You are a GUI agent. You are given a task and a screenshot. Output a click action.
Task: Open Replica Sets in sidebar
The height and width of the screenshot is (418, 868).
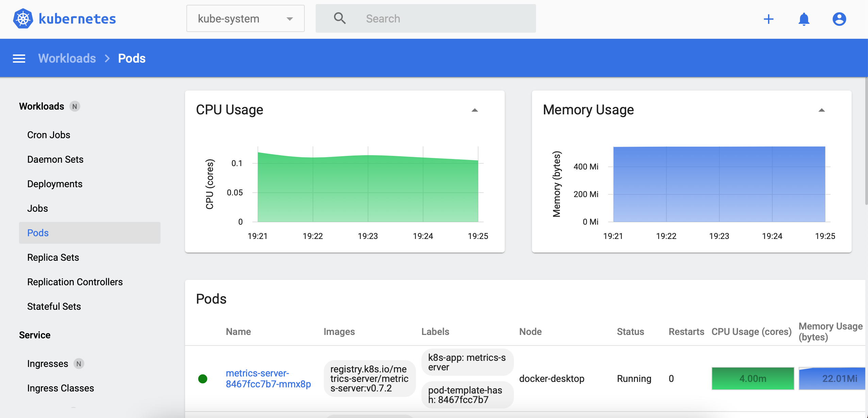[x=53, y=257]
